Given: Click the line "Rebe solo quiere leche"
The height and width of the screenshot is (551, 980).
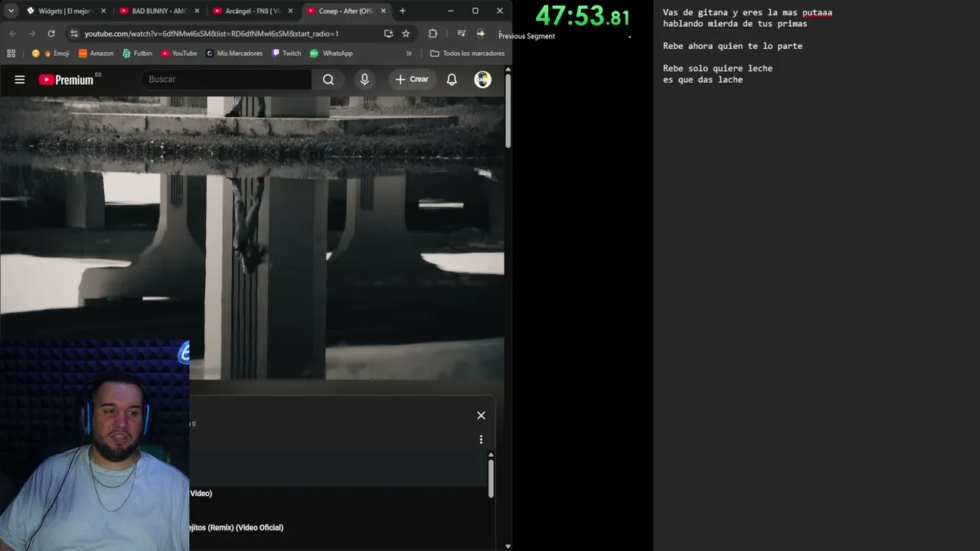Looking at the screenshot, I should 717,68.
